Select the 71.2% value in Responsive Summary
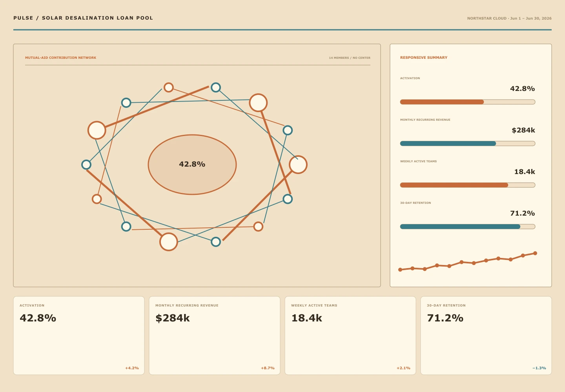This screenshot has width=565, height=392. pos(523,214)
